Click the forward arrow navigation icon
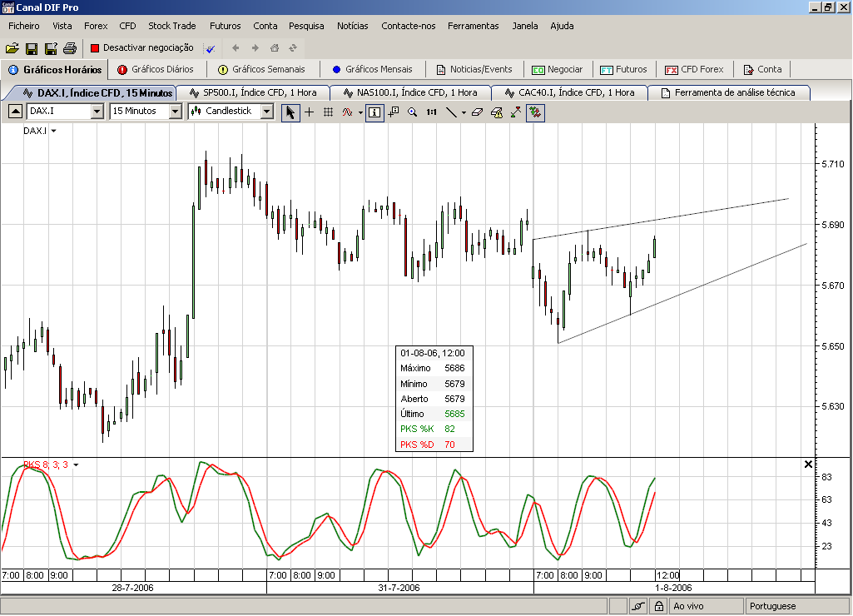Viewport: 853px width, 616px height. point(255,48)
